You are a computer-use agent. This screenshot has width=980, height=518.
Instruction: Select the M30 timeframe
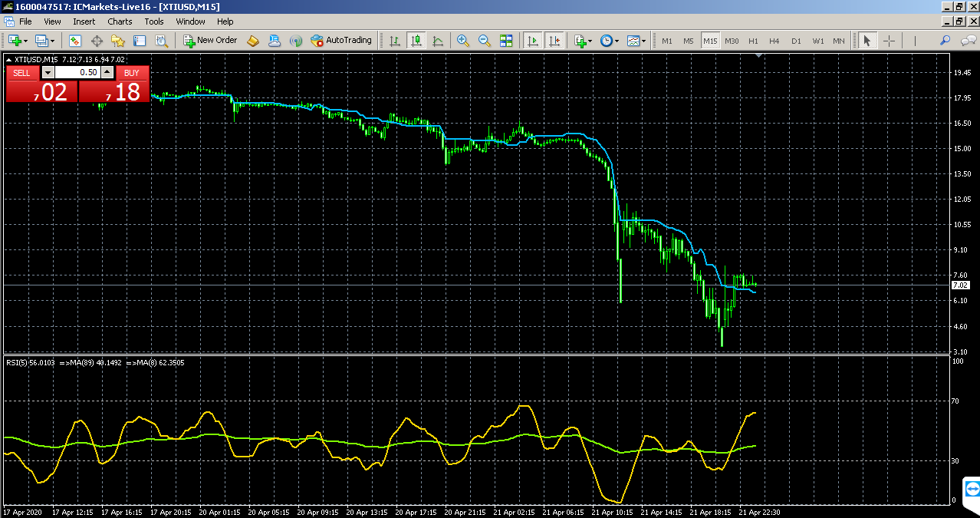pos(732,41)
